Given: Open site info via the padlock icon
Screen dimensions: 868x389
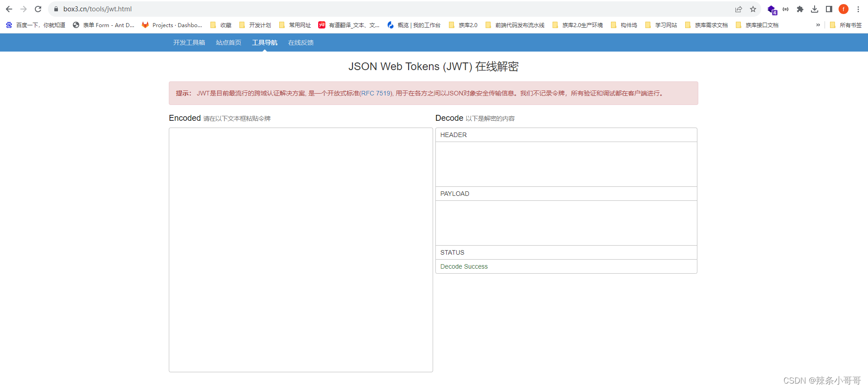Looking at the screenshot, I should 56,9.
